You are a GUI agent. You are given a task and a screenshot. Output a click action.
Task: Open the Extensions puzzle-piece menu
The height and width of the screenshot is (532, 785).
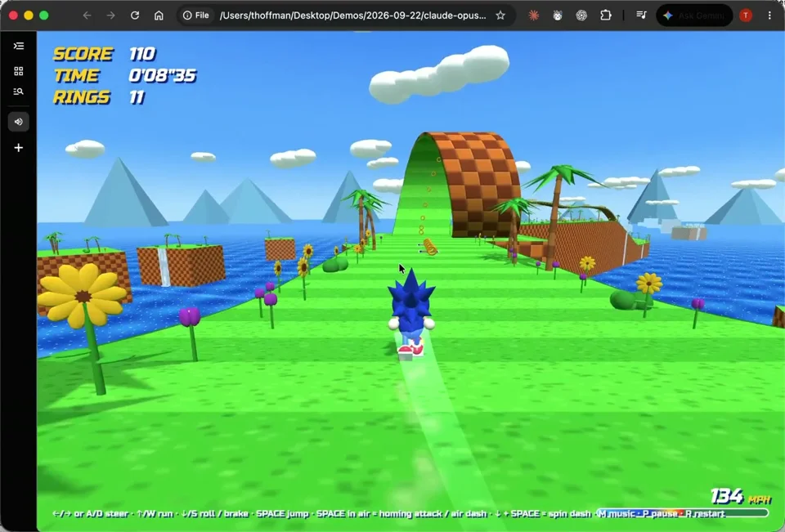click(x=605, y=16)
